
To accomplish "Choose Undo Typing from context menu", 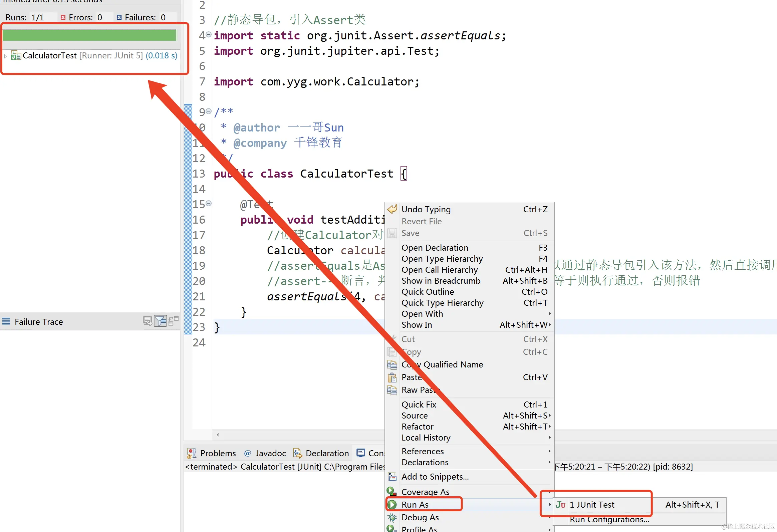I will coord(469,209).
